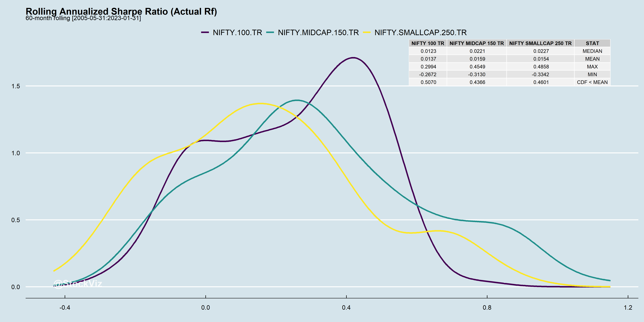Click the CDF < MEAN row label
The width and height of the screenshot is (644, 322).
[592, 82]
